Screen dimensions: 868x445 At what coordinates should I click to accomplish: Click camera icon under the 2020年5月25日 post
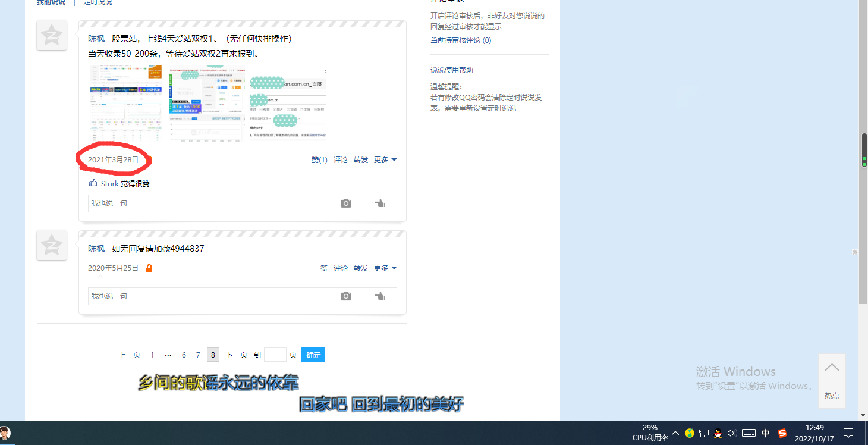pyautogui.click(x=346, y=296)
